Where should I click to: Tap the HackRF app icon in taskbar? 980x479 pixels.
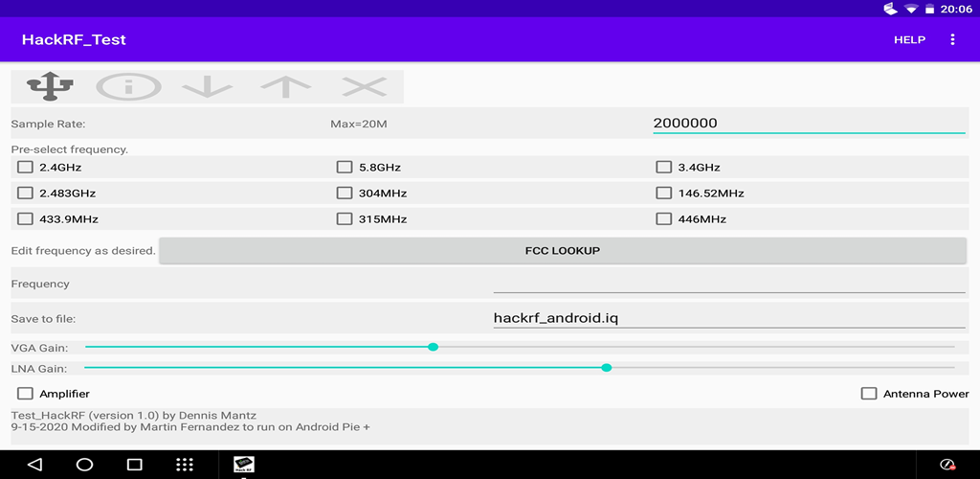(x=244, y=464)
